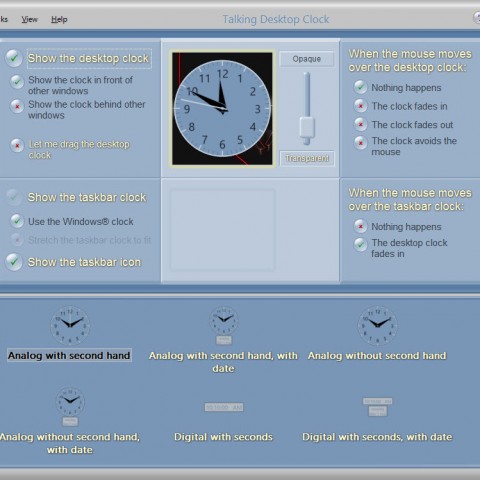
Task: Click the Transparent button
Action: point(307,158)
